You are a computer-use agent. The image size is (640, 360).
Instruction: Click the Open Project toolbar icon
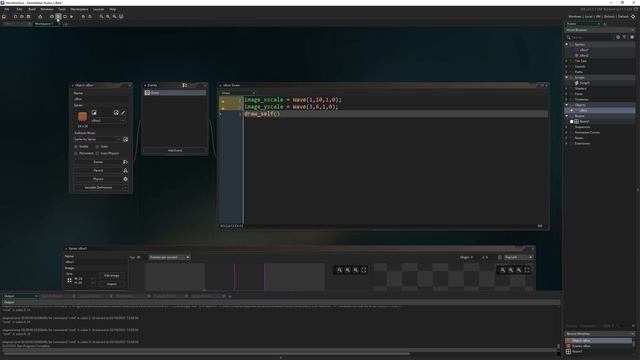pyautogui.click(x=22, y=17)
